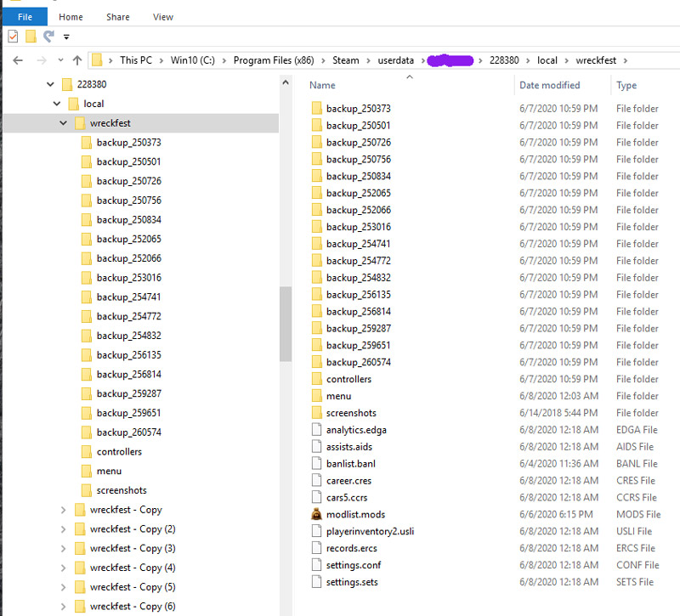Select the records.ercs file icon
680x616 pixels.
[316, 547]
